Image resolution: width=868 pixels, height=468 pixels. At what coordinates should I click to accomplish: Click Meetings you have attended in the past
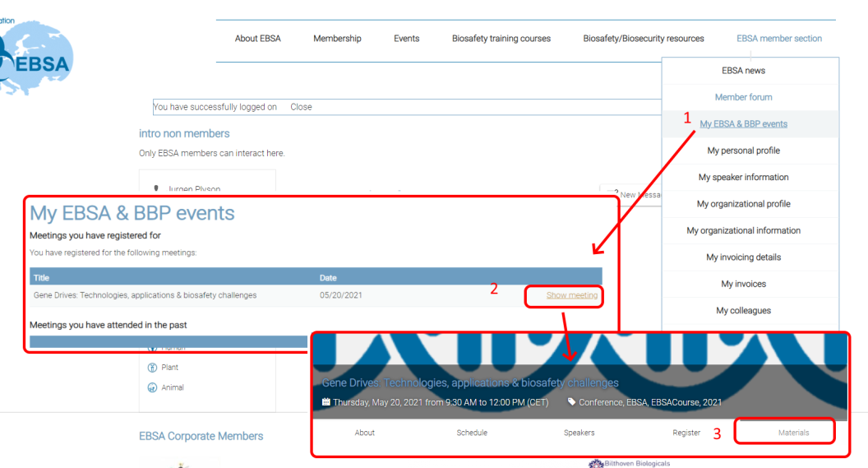[x=108, y=325]
